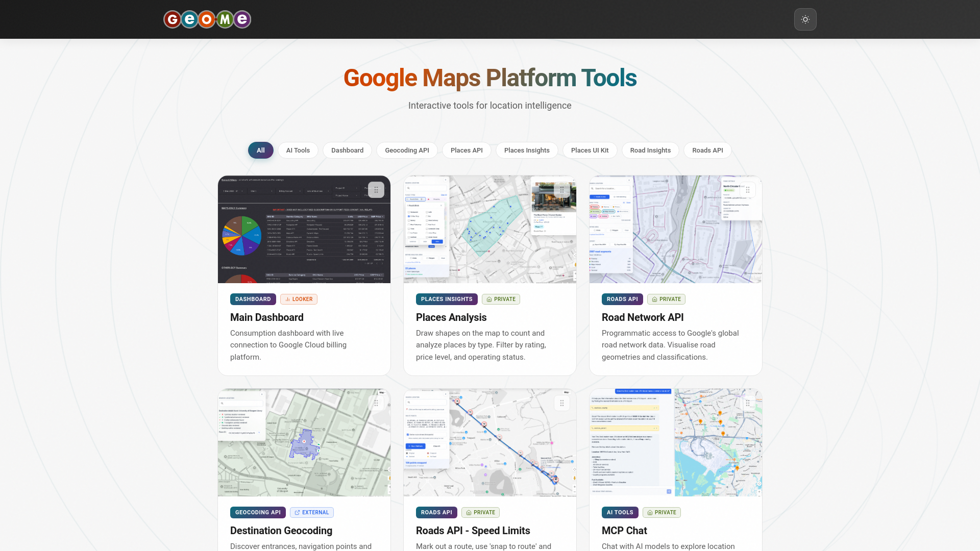Filter by AI Tools category
The height and width of the screenshot is (551, 980).
point(298,150)
